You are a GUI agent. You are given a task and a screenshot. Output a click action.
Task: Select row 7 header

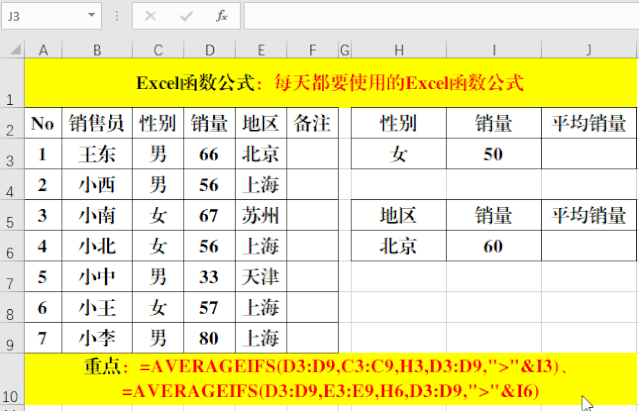pyautogui.click(x=12, y=276)
